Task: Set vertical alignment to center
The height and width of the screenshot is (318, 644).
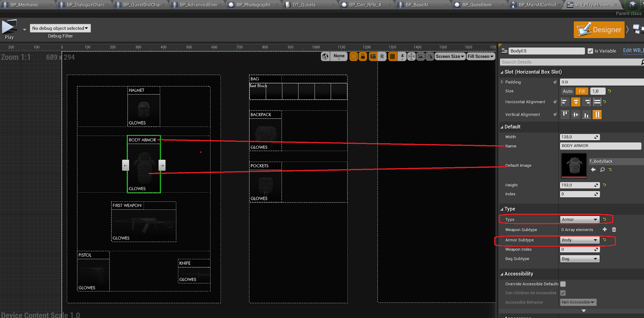Action: point(576,115)
